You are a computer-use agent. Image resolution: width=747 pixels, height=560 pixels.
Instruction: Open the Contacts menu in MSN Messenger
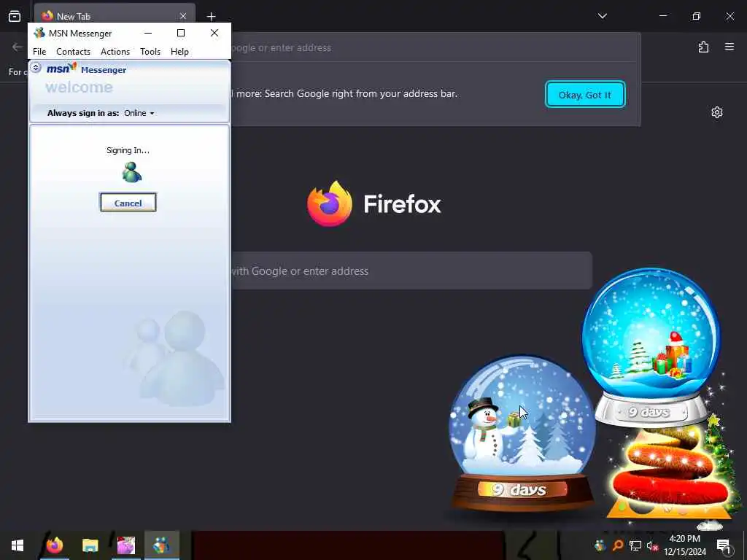[x=74, y=52]
